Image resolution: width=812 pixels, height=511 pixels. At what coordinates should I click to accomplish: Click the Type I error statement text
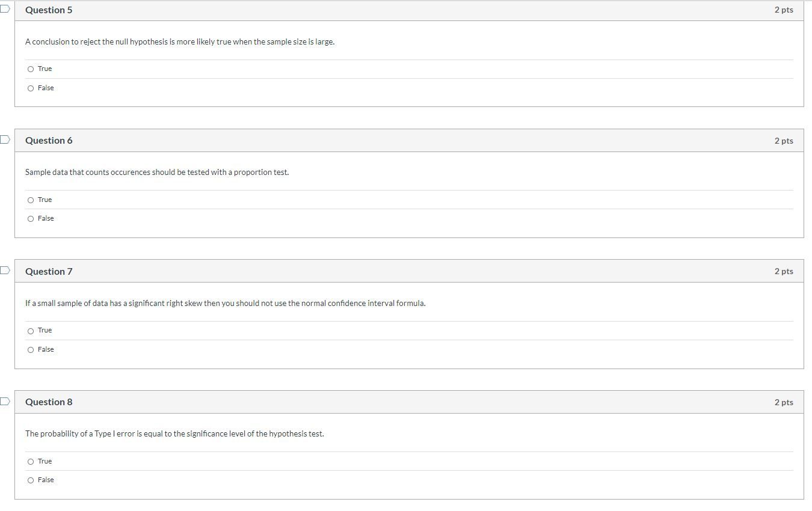pyautogui.click(x=174, y=434)
